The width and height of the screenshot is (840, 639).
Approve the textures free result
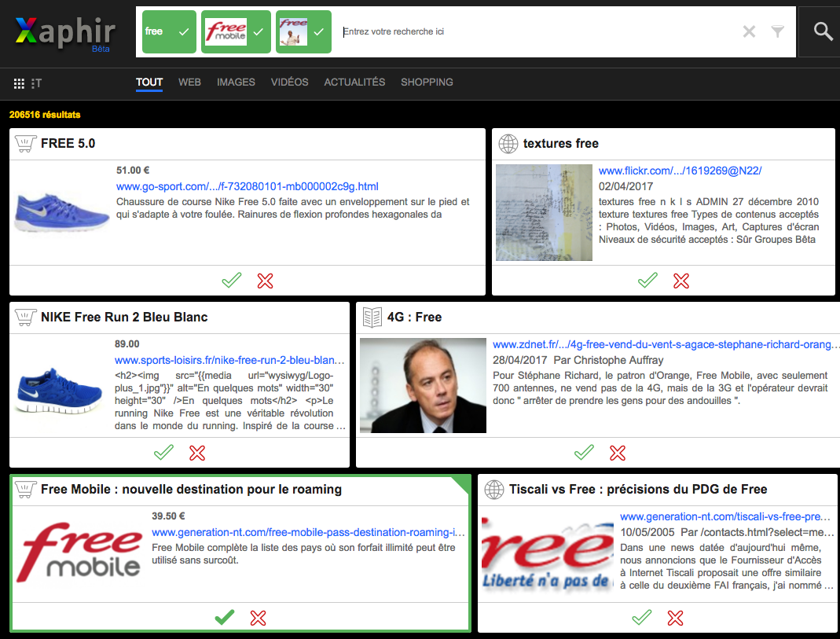point(647,280)
